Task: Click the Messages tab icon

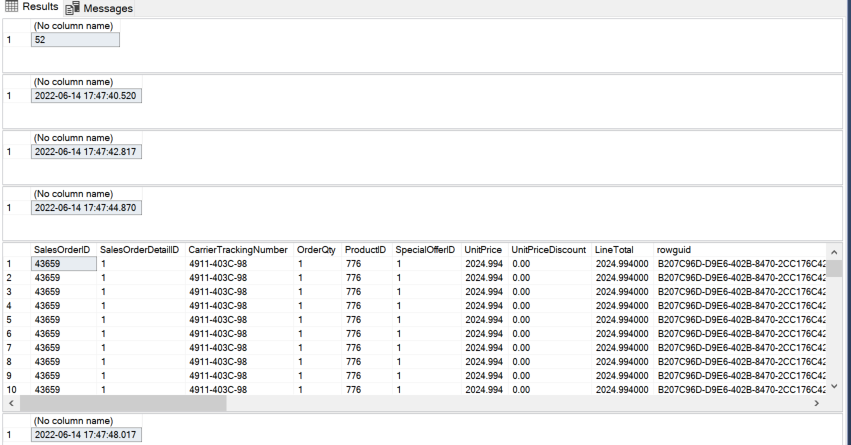Action: 73,8
